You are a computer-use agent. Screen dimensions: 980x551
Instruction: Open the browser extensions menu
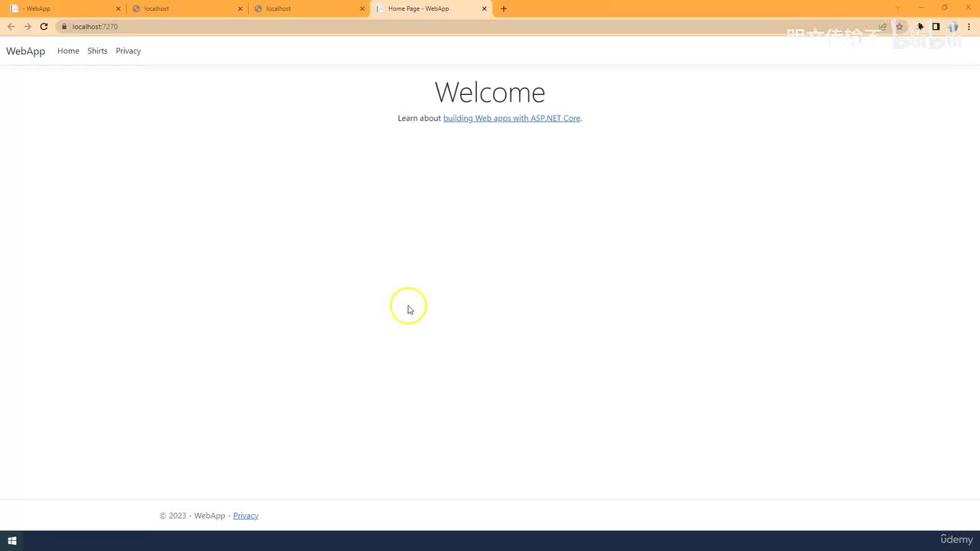(x=920, y=27)
